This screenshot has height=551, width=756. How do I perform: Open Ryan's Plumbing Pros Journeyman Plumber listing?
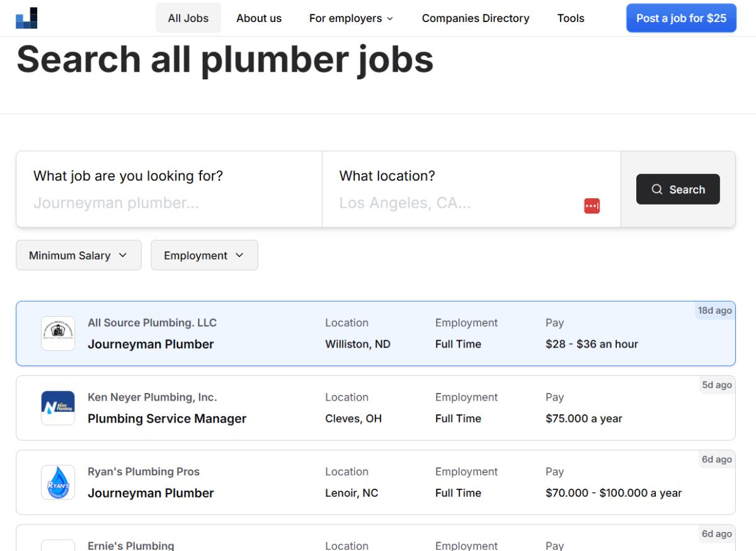(375, 482)
